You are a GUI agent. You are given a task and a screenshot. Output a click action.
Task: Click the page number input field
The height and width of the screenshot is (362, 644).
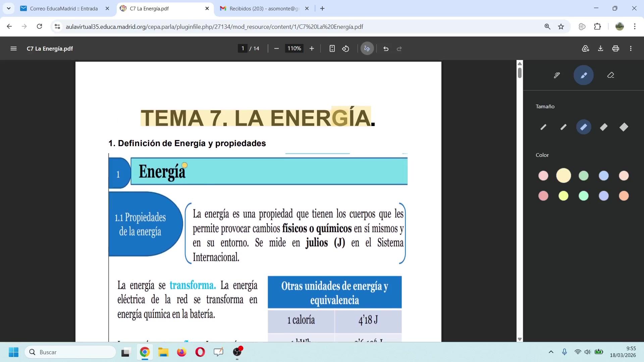tap(243, 49)
